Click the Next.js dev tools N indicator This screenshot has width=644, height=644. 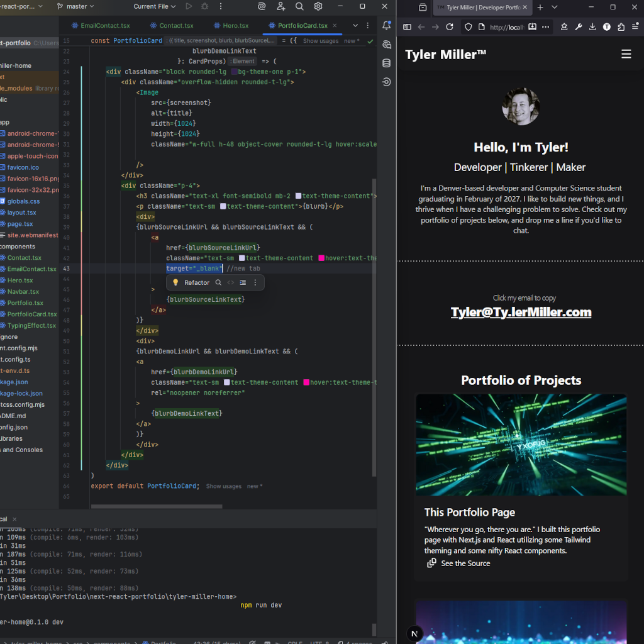click(414, 633)
